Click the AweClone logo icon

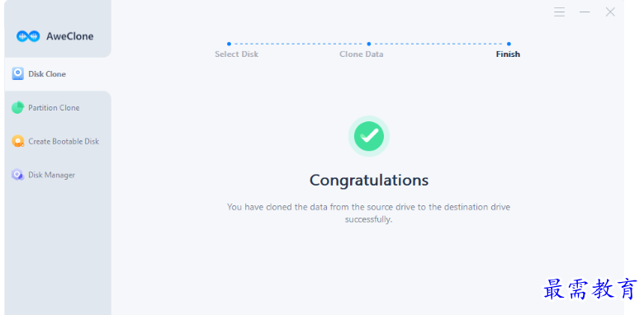pos(28,36)
